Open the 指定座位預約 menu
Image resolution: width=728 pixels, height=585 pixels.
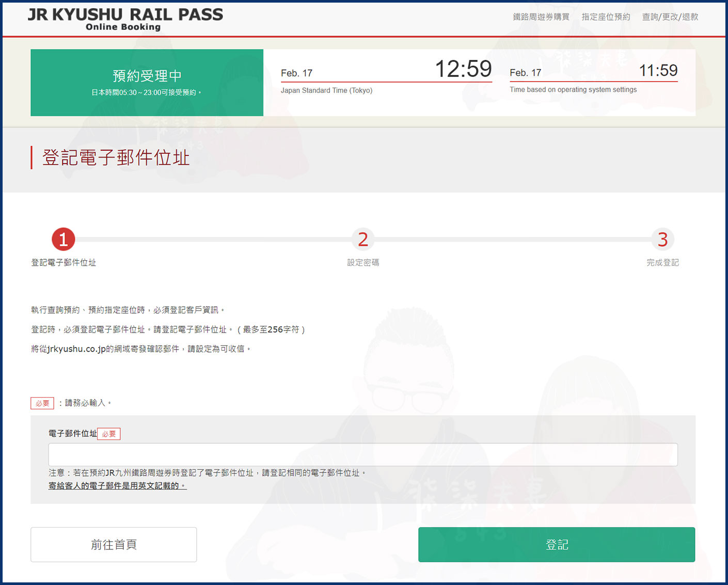pyautogui.click(x=606, y=17)
